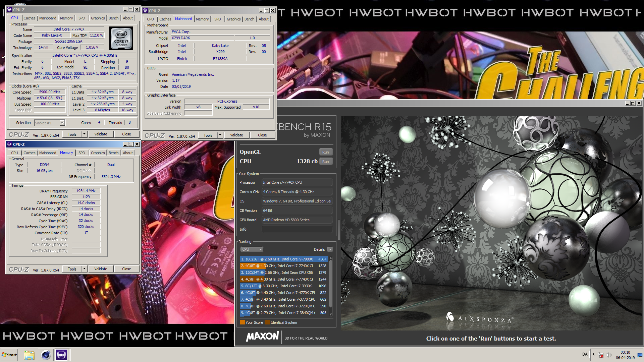Open Tools dropdown arrow in CPU-Z Memory window
This screenshot has width=644, height=362.
coord(84,269)
